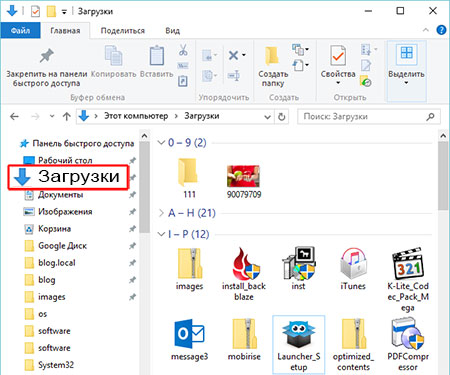Switch to the Поделиться tab
450x375 pixels.
coord(123,31)
